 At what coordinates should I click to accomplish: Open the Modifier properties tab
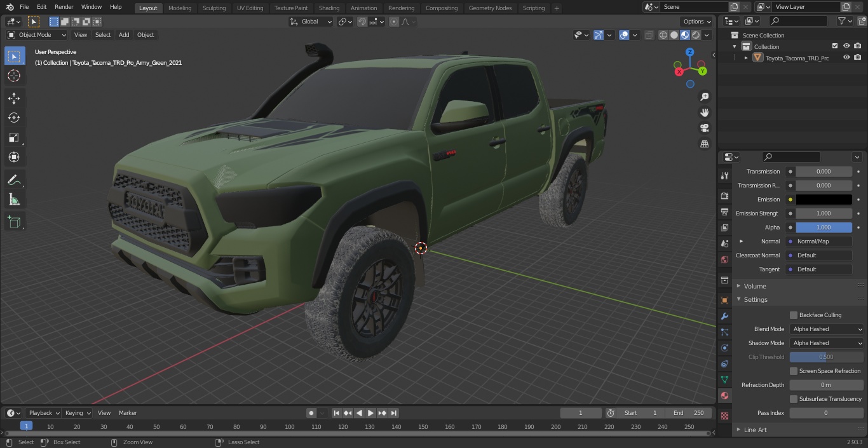724,316
